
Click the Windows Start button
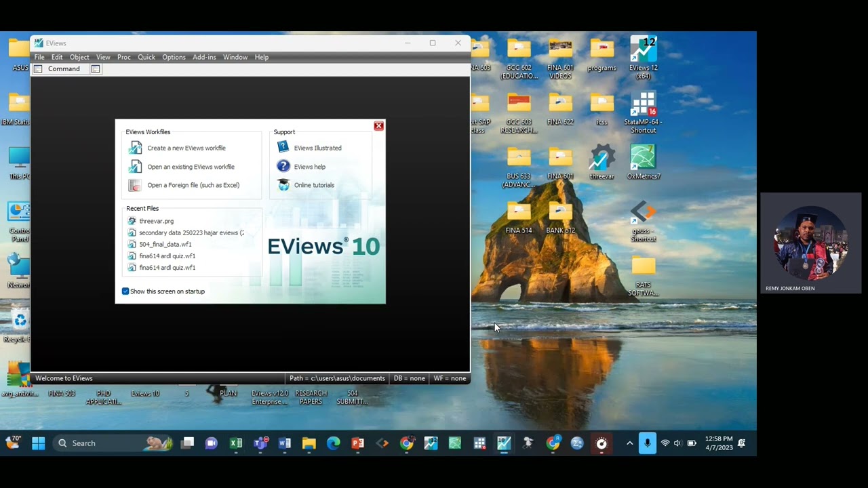tap(39, 443)
